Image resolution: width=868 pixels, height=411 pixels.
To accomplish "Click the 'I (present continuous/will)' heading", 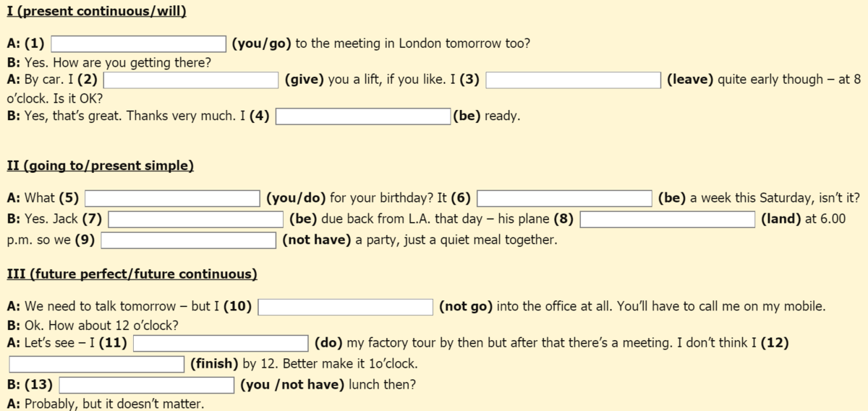I will click(x=96, y=12).
